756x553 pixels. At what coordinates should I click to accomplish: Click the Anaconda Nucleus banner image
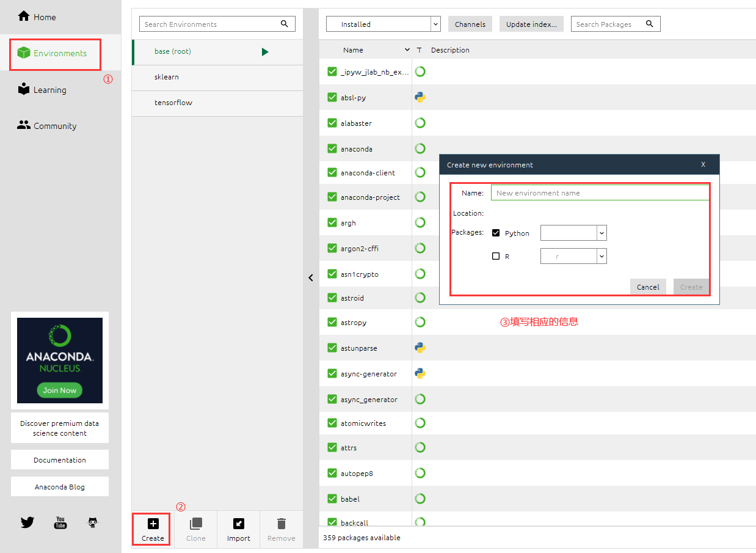(x=60, y=361)
